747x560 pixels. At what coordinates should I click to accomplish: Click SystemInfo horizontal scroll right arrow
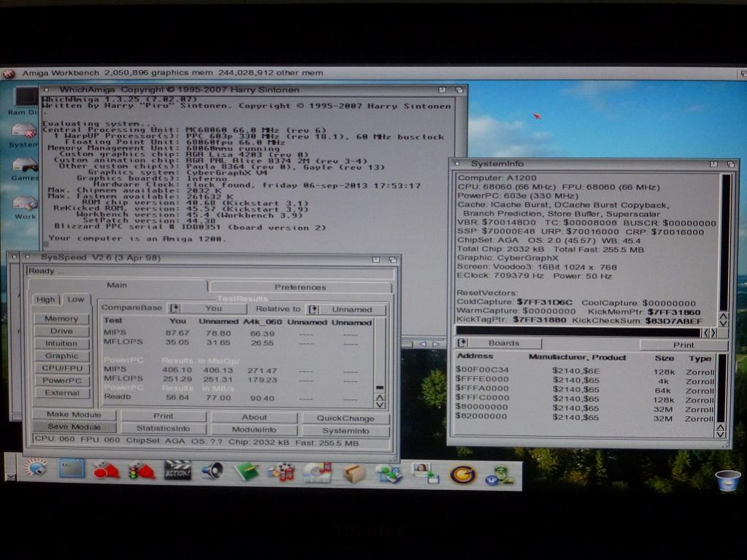[713, 333]
